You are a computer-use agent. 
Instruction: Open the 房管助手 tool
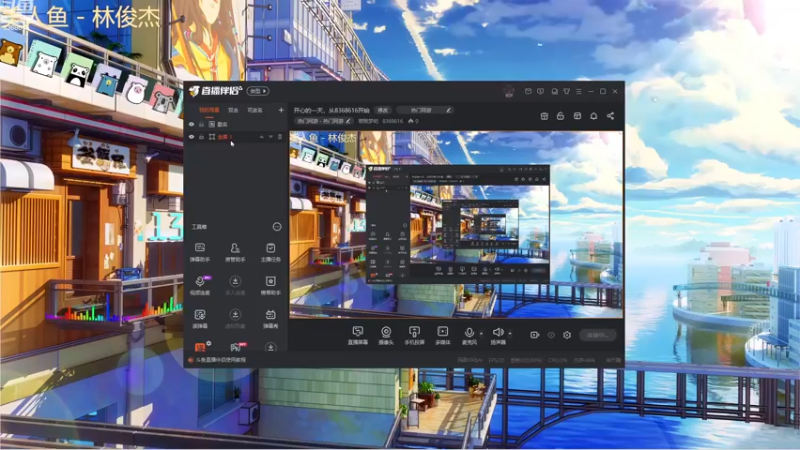pos(235,252)
